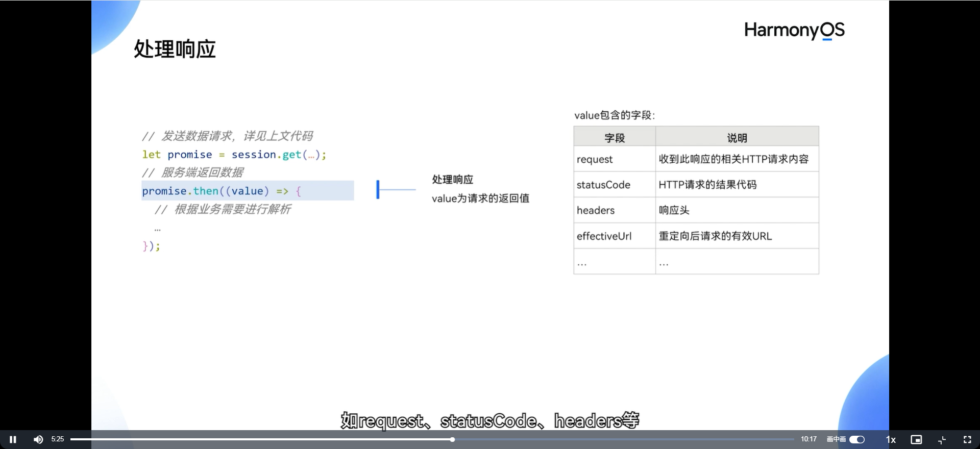Click the subtitle 如request、statusCode、headers等
980x449 pixels.
tap(490, 420)
